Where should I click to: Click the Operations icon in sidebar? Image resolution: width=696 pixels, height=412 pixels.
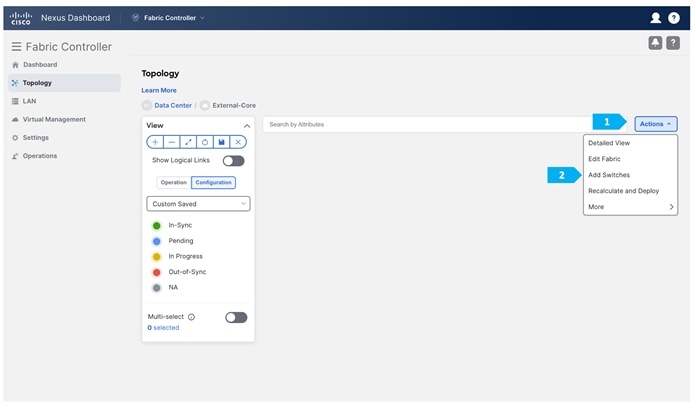point(15,156)
